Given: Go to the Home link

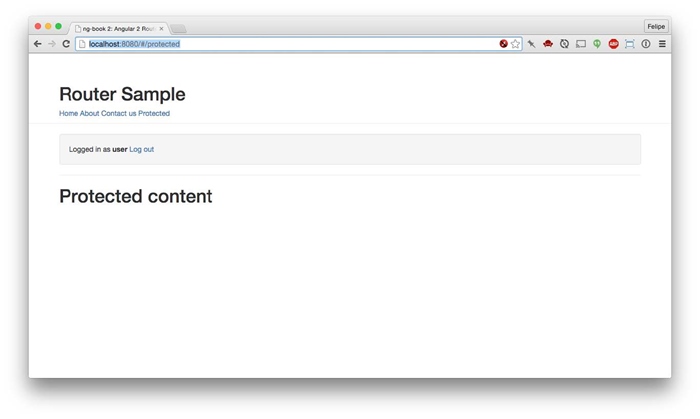Looking at the screenshot, I should point(68,114).
